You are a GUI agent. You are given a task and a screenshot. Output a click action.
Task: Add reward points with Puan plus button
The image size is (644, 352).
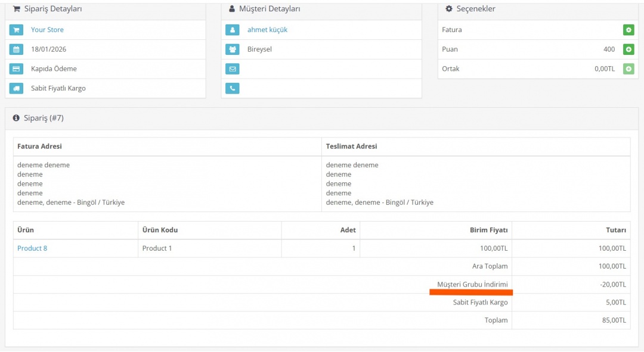pos(628,49)
